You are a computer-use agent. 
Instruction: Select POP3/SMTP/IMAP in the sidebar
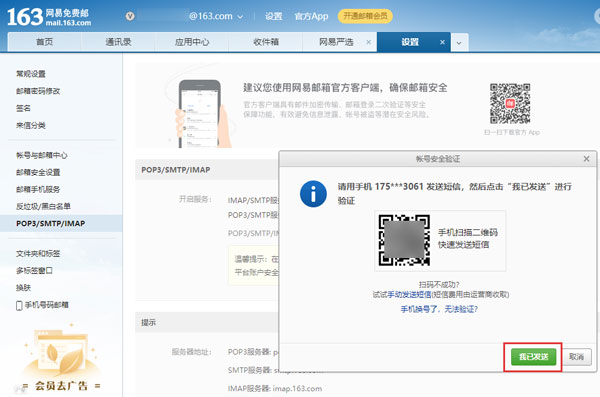point(61,223)
